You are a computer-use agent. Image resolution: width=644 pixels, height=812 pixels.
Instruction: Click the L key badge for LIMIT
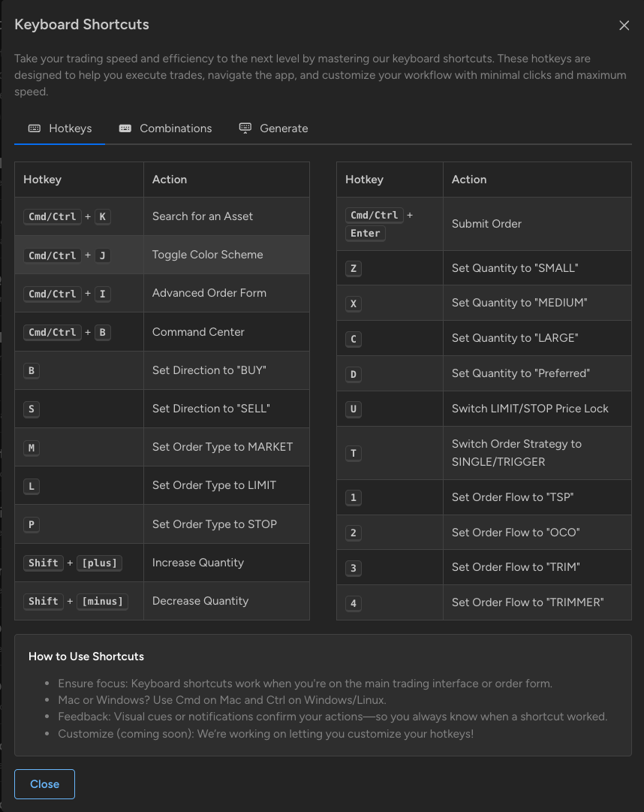(32, 486)
